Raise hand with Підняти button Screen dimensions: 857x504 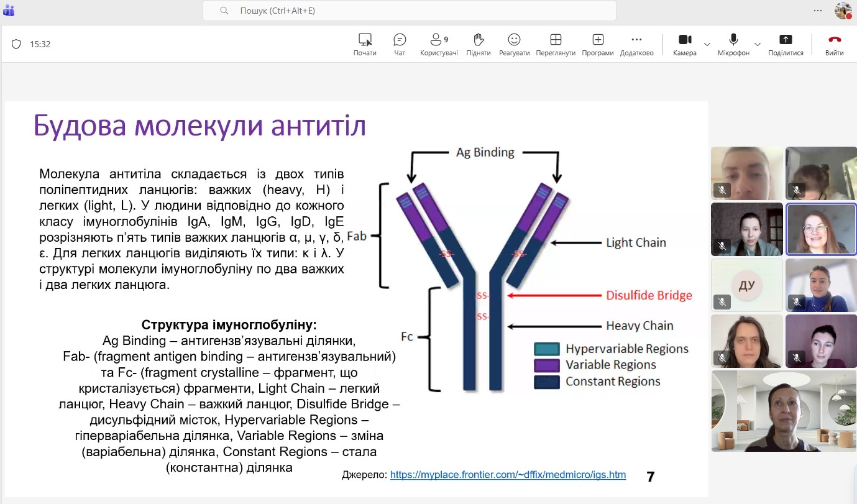[479, 44]
